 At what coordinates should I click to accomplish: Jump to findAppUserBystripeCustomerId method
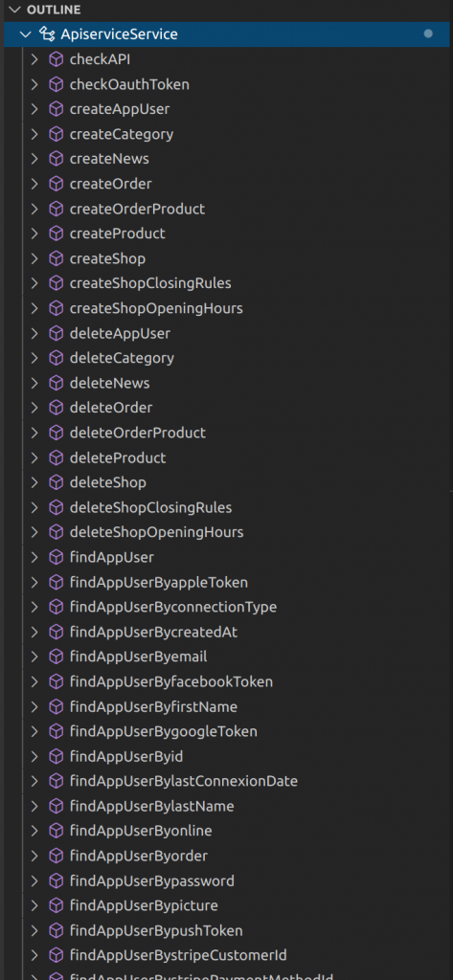click(x=178, y=956)
